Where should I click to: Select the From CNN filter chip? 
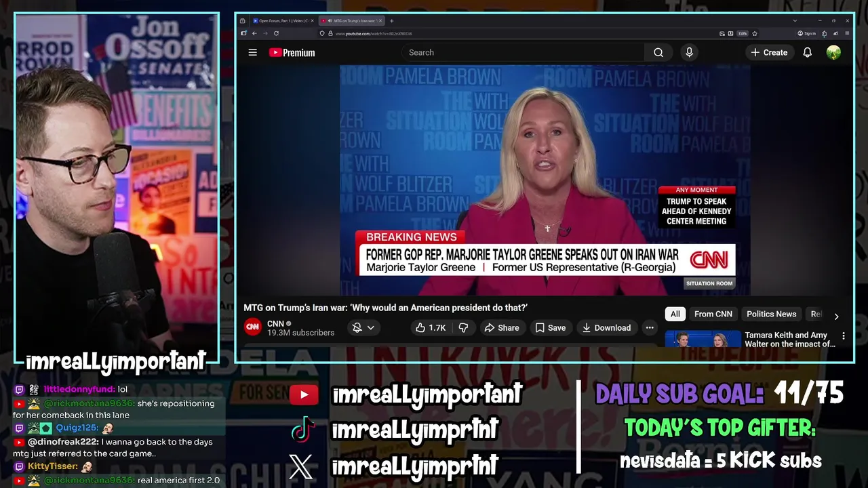click(x=713, y=314)
